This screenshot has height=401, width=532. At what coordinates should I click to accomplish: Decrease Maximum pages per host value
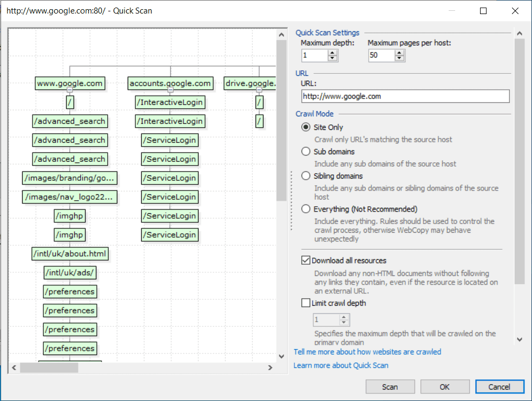(399, 58)
